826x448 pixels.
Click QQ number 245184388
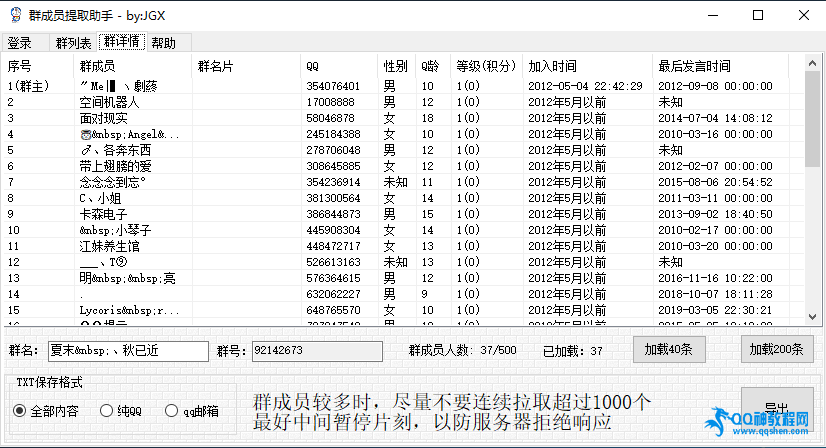pos(333,134)
